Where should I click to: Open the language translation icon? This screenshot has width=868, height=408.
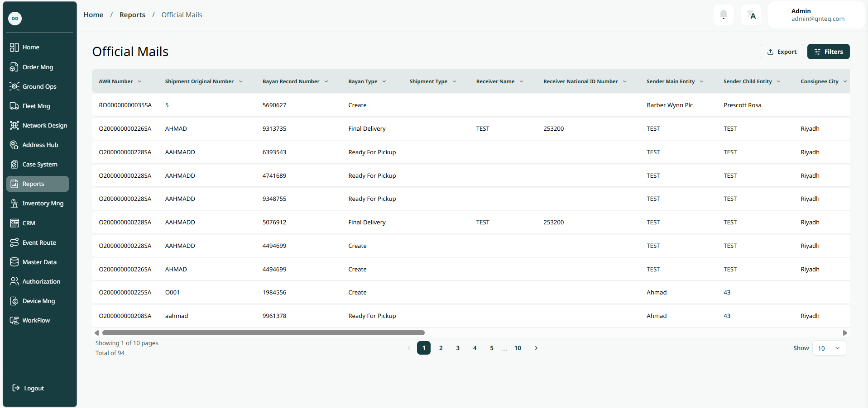(751, 15)
